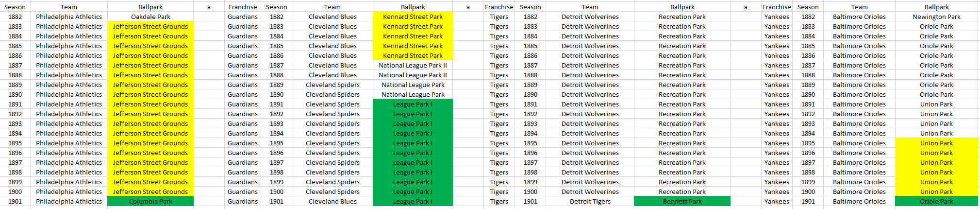The height and width of the screenshot is (209, 980).
Task: Click the green Columbia Park cell
Action: tap(150, 201)
